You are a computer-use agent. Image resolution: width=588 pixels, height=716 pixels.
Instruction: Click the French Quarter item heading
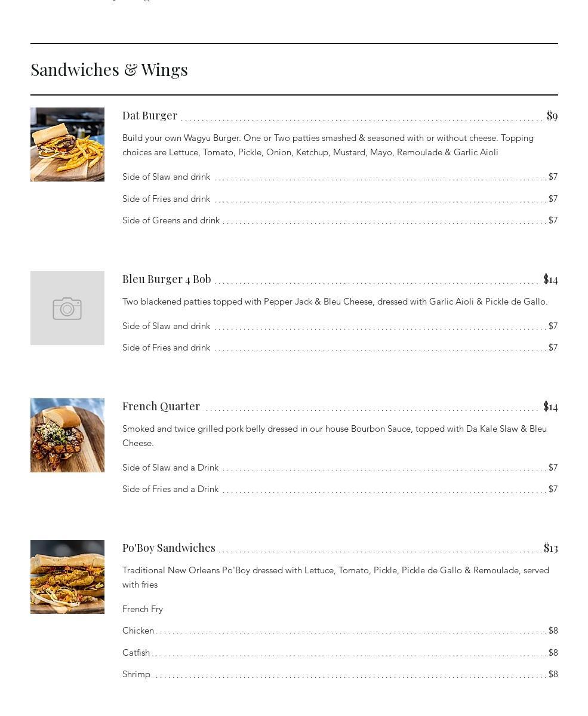click(x=161, y=406)
